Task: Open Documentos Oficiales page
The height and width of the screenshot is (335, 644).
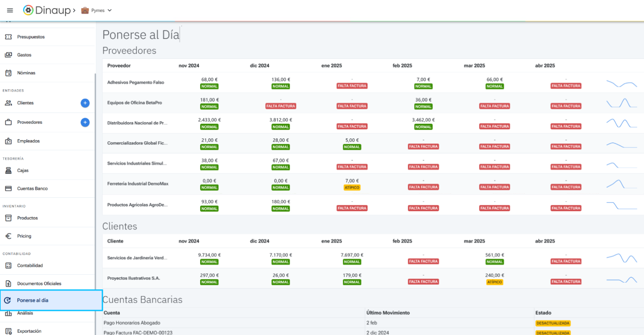Action: pos(39,283)
